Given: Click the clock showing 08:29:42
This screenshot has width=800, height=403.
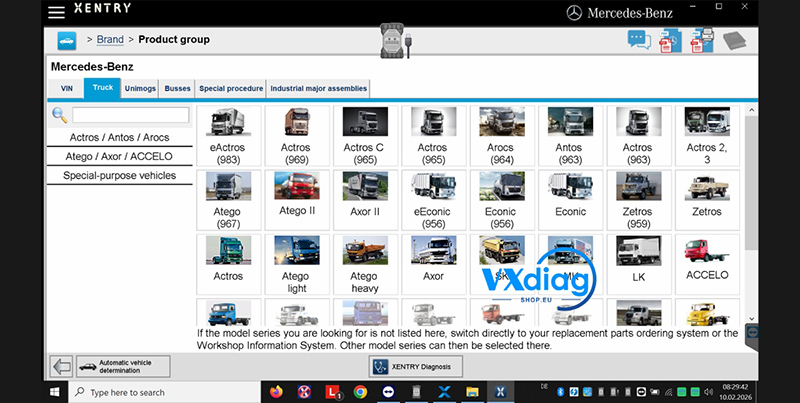Looking at the screenshot, I should tap(735, 387).
